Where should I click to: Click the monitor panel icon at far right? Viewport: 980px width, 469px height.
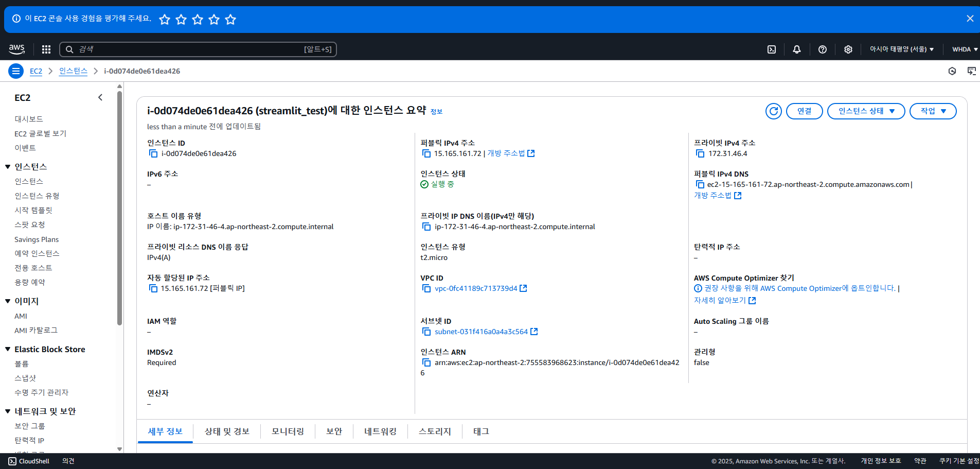click(x=972, y=71)
